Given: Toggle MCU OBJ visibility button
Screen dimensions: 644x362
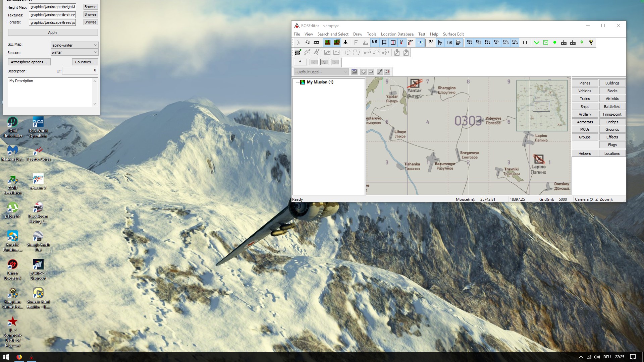Looking at the screenshot, I should (x=469, y=43).
